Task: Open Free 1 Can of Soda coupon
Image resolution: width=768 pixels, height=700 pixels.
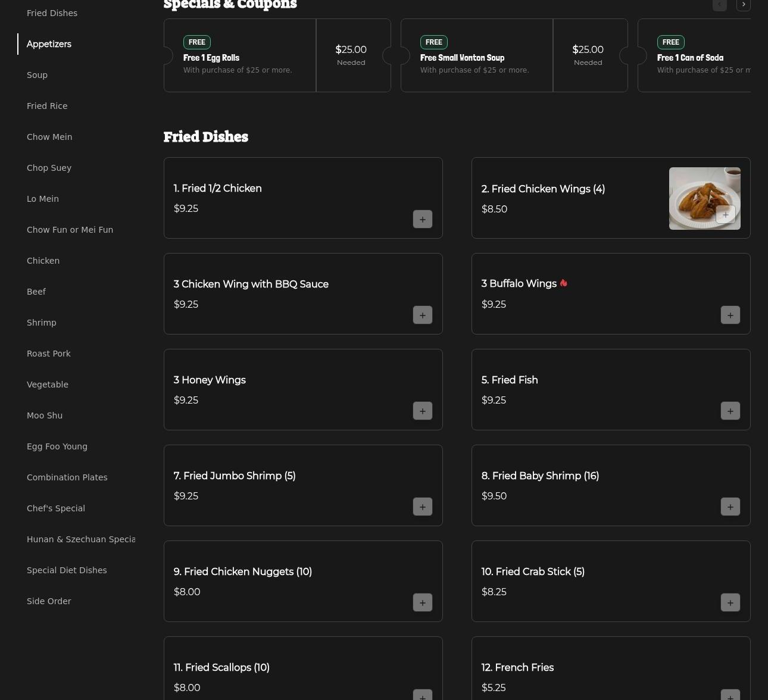Action: [694, 55]
